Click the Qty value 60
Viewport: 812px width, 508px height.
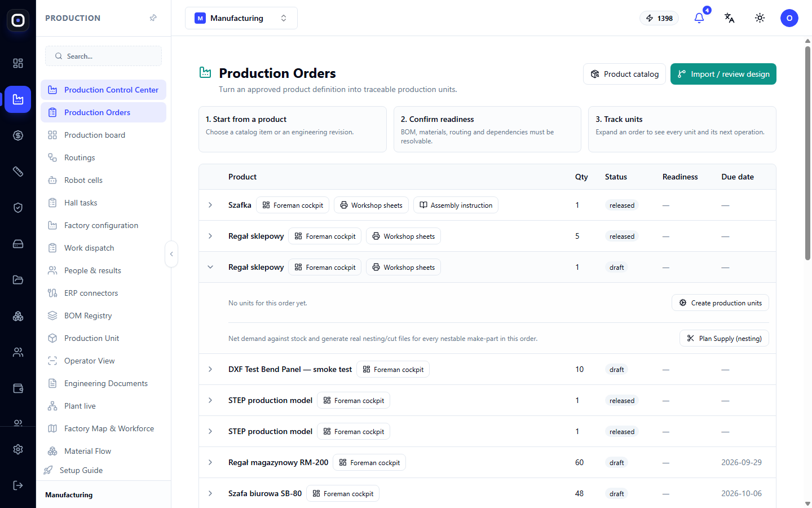pos(579,462)
